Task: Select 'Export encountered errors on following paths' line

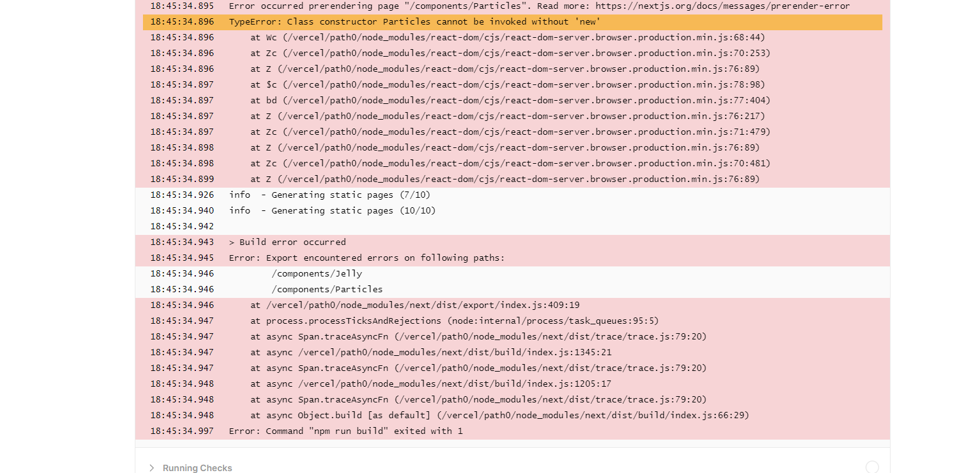Action: (x=513, y=258)
